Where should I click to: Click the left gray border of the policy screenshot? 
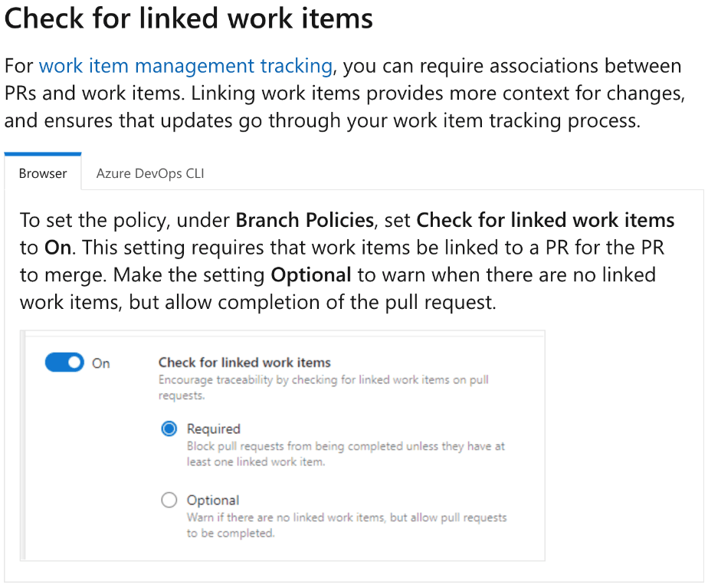[x=23, y=445]
